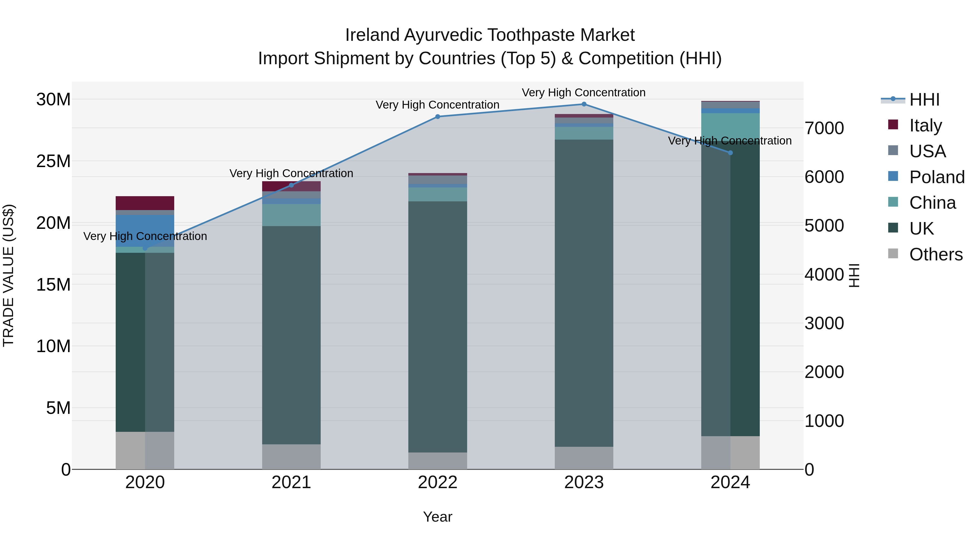
Task: Click the Italy bar segment for 2020
Action: [x=145, y=204]
